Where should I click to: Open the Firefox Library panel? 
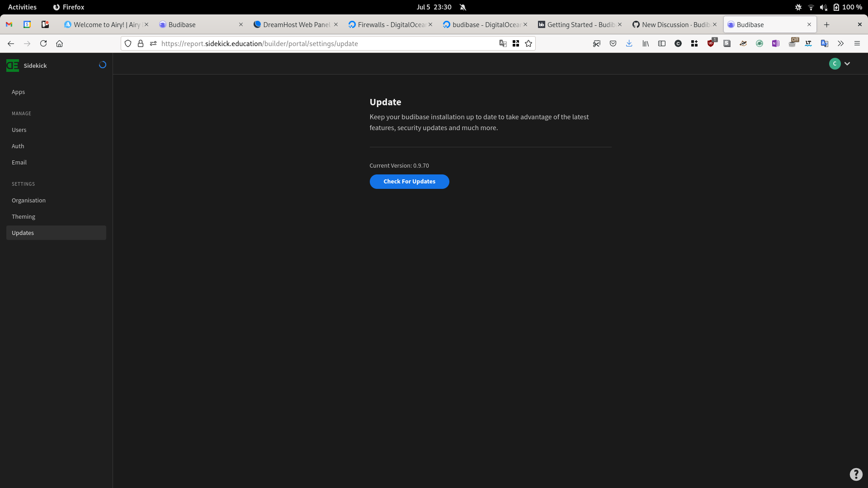(646, 43)
